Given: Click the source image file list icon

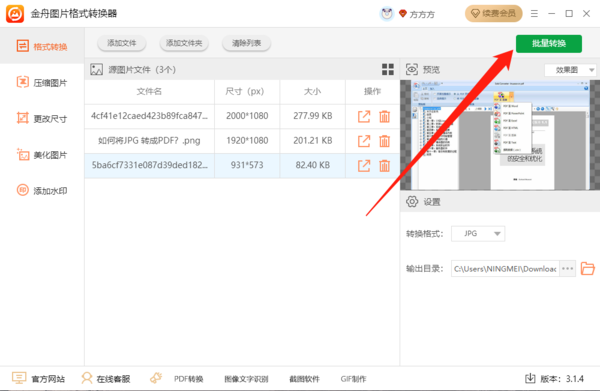Looking at the screenshot, I should click(96, 69).
